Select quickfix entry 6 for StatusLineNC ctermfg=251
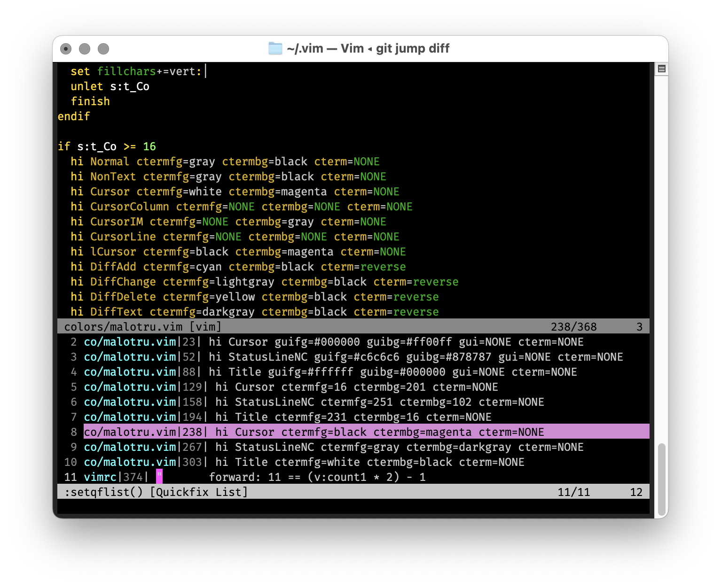 (353, 402)
